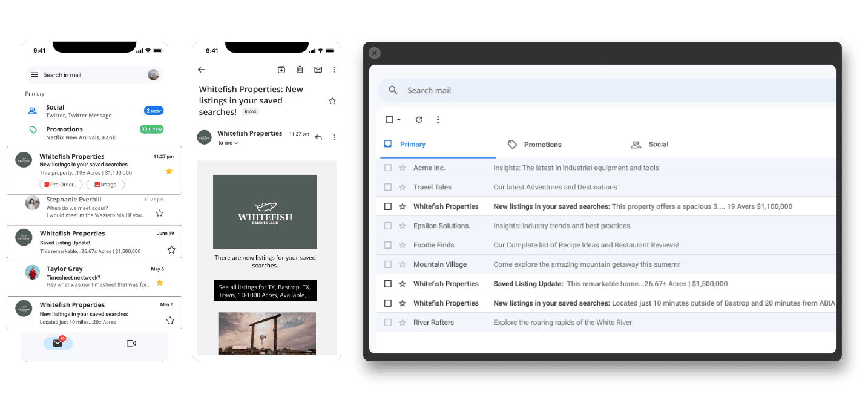
Task: Open the three-dot more menu in desktop toolbar
Action: point(438,120)
